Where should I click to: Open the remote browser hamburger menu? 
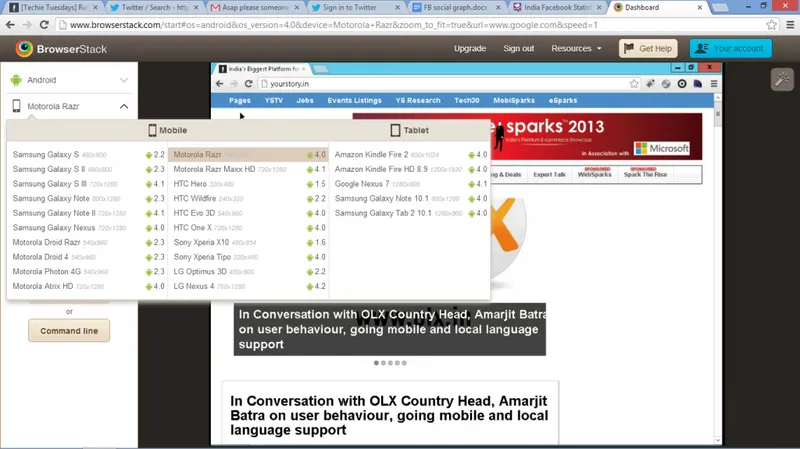coord(714,84)
